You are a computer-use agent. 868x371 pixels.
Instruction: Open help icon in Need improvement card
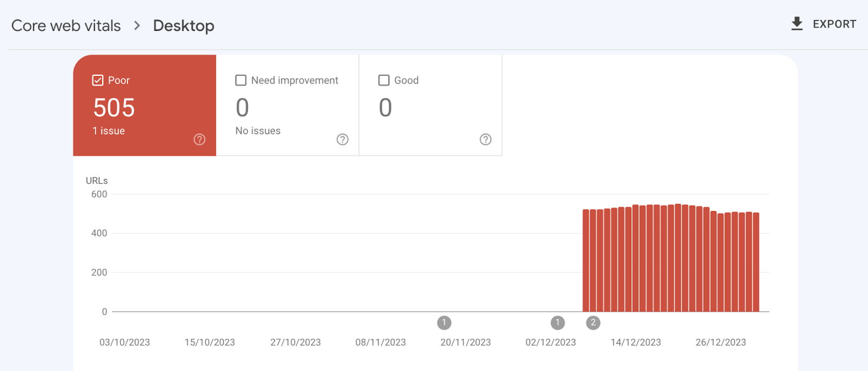(342, 139)
